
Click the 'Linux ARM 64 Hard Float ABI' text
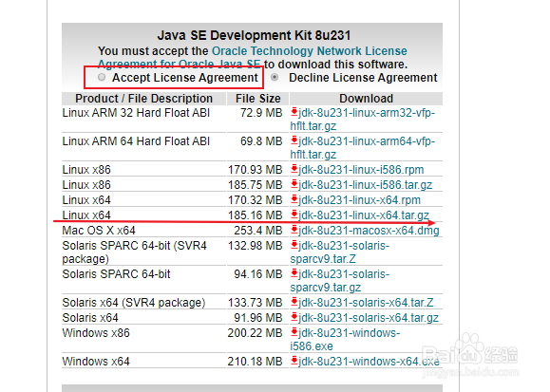pyautogui.click(x=136, y=141)
